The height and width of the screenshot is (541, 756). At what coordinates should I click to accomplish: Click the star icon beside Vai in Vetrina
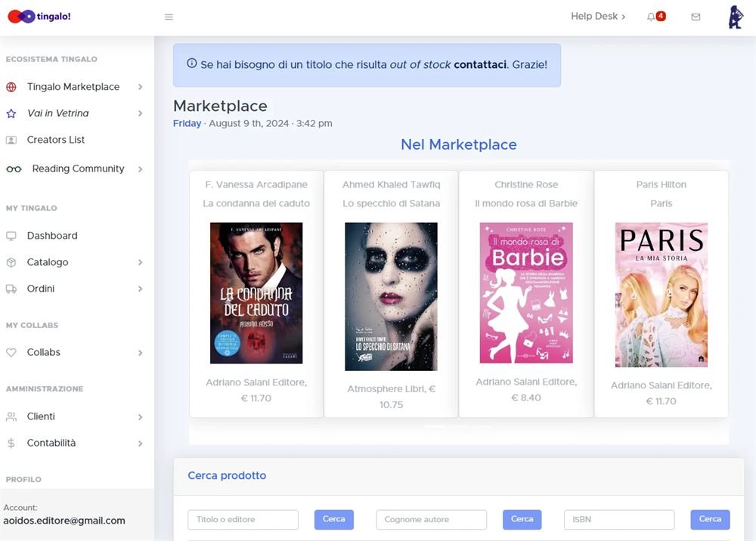(x=11, y=113)
